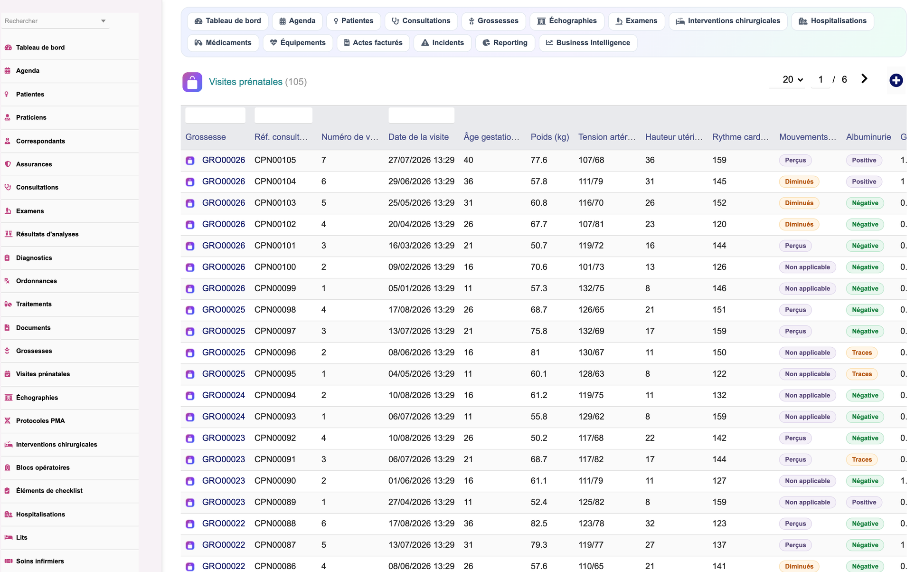Click the Agenda calendar icon in sidebar
The width and height of the screenshot is (924, 572).
[8, 71]
